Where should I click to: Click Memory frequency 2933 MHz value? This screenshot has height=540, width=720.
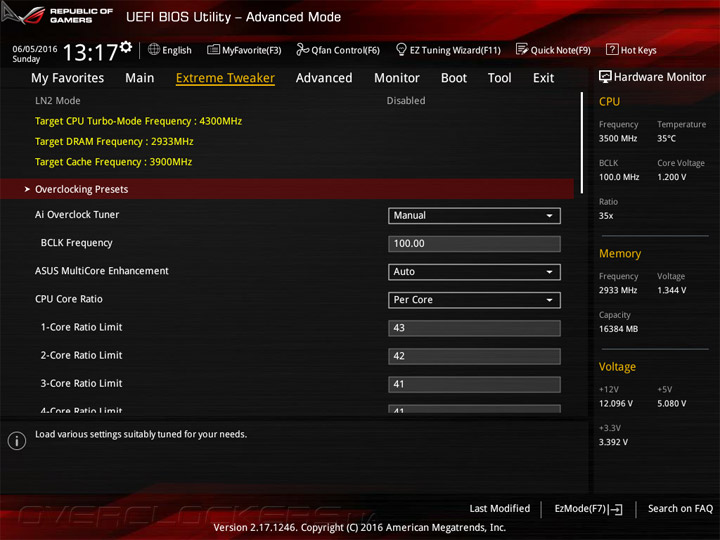(x=618, y=290)
